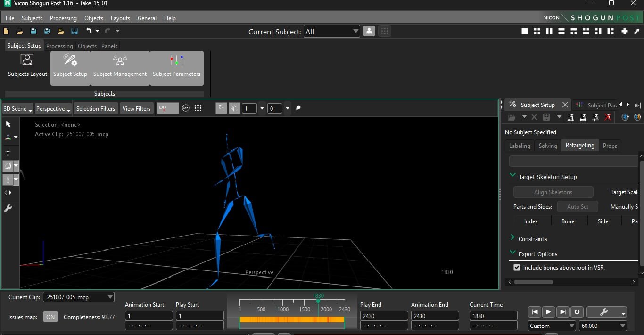Open the Processing menu
The width and height of the screenshot is (644, 335).
pos(63,18)
